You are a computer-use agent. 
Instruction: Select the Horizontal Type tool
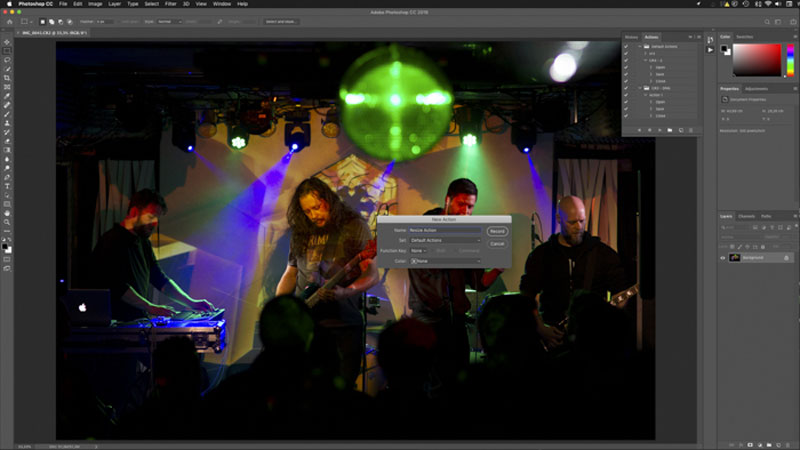coord(7,186)
